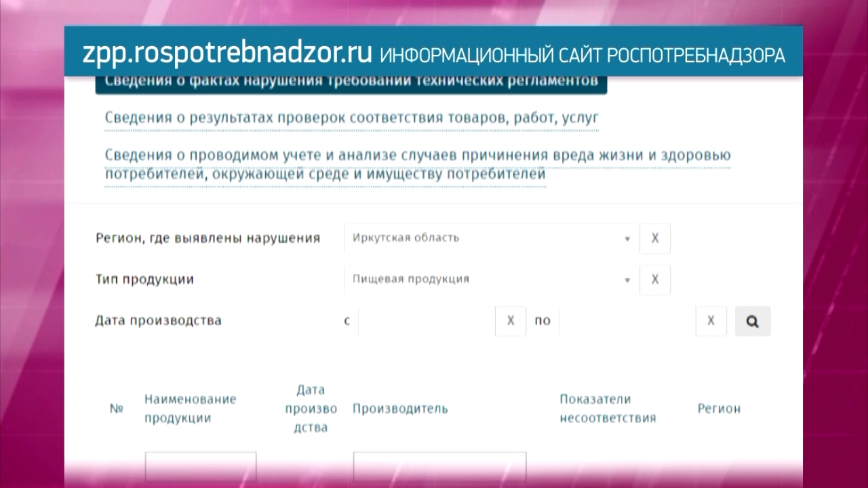Clear the start date with X button
Screen dimensions: 868x488
coord(511,321)
